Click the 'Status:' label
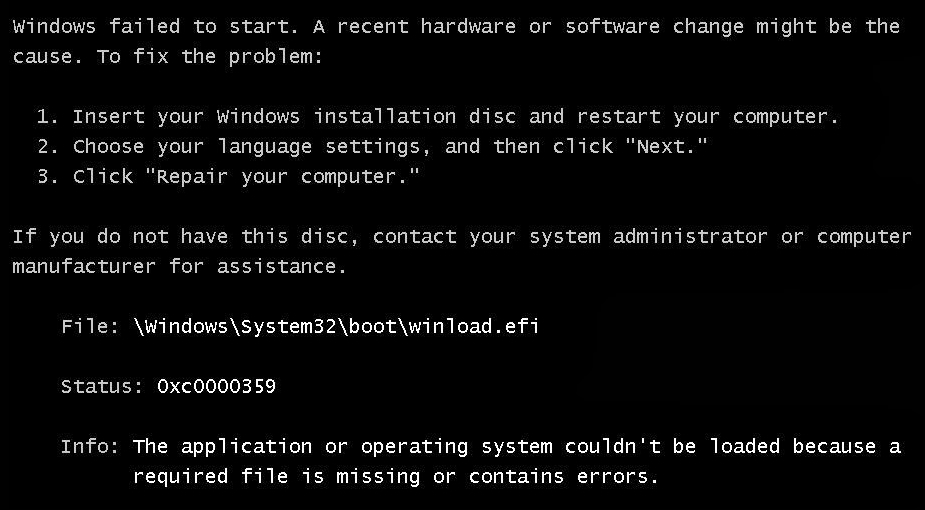Viewport: 925px width, 510px height. click(103, 386)
